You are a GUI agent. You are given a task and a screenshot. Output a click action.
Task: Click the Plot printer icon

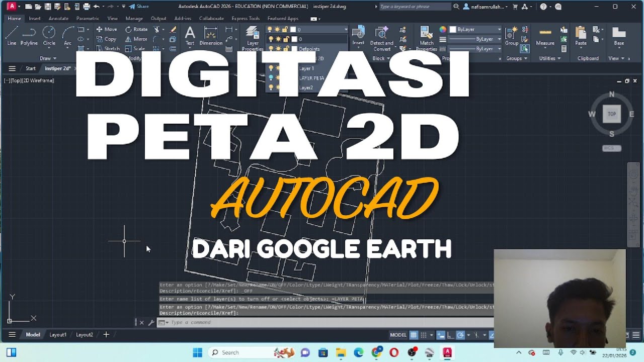[87, 7]
